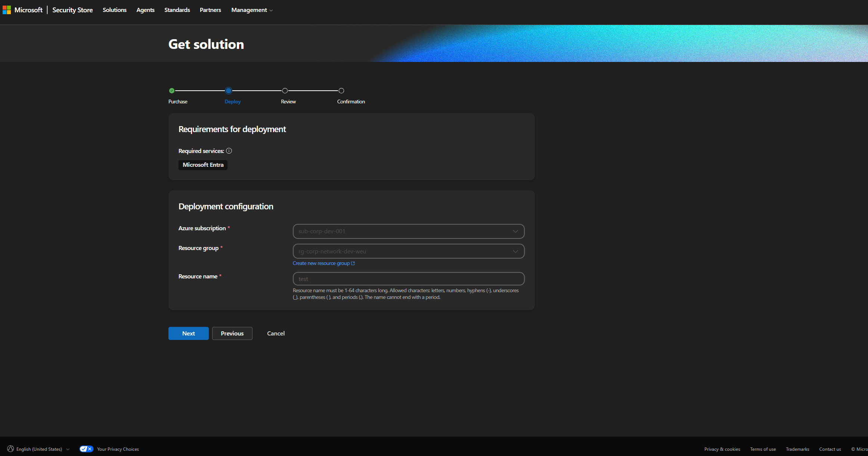Open the Solutions nav item
The image size is (868, 456).
(x=115, y=10)
